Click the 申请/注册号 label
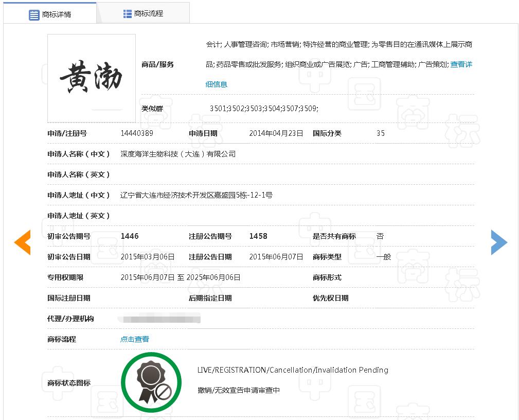This screenshot has width=519, height=420. coord(67,133)
